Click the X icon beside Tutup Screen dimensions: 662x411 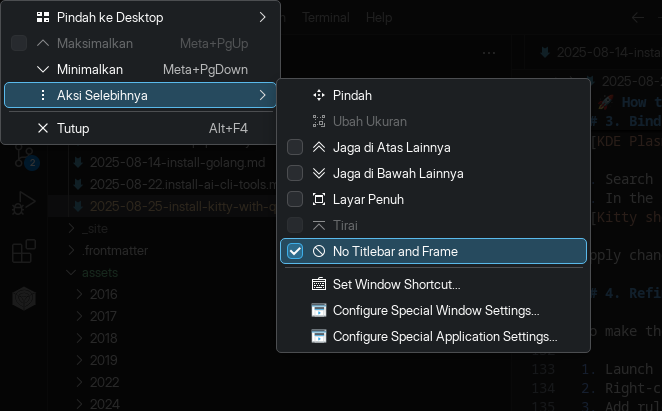click(x=43, y=128)
